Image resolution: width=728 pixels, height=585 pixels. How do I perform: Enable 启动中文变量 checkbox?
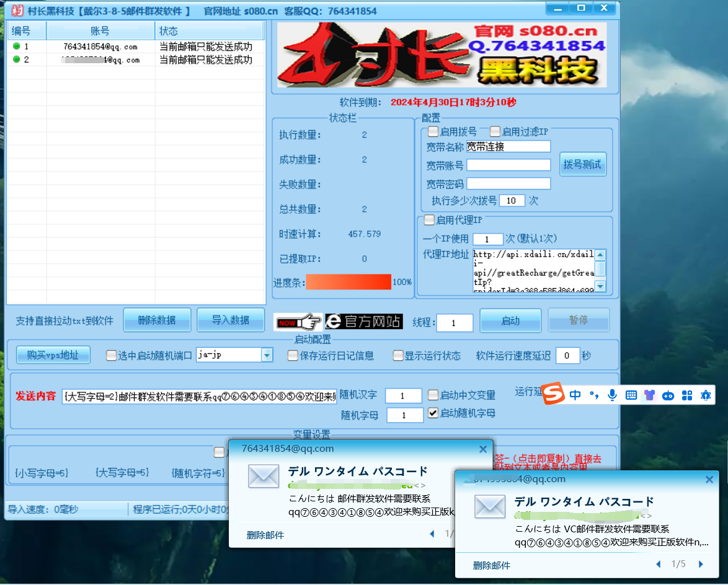point(433,395)
